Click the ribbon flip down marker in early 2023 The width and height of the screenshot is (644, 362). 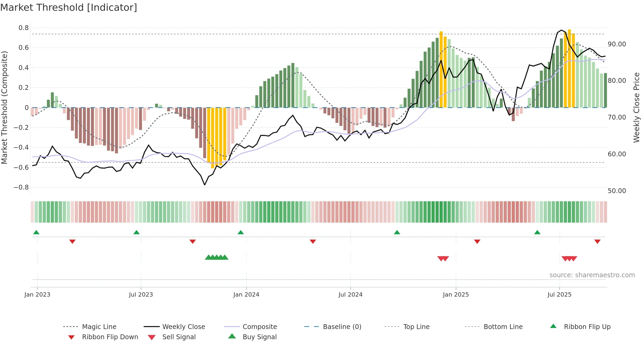pyautogui.click(x=72, y=242)
